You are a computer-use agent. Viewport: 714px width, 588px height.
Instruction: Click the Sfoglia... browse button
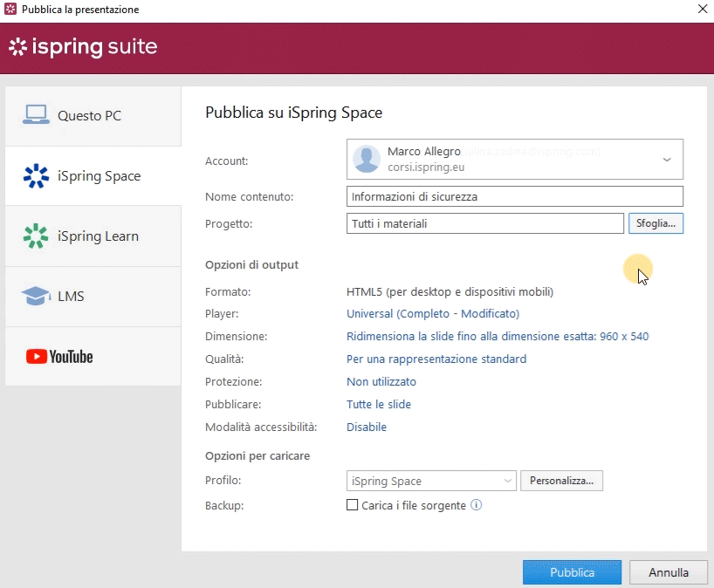[x=655, y=223]
